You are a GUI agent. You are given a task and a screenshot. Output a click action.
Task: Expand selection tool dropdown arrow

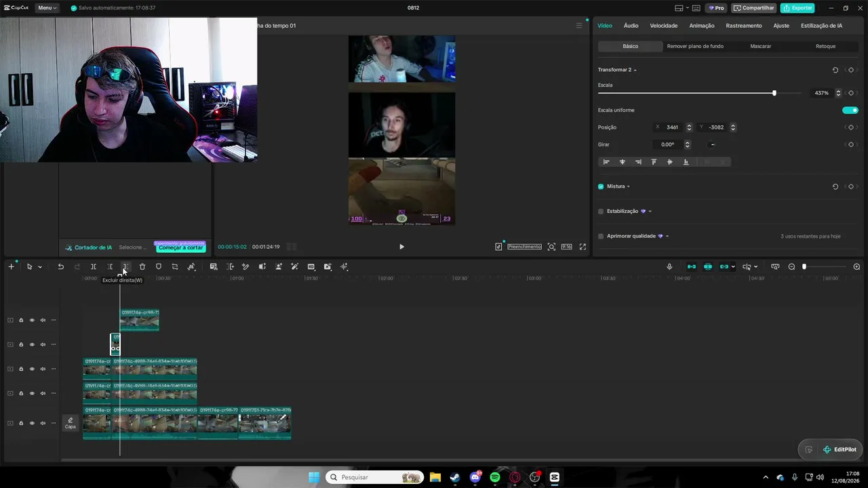[40, 267]
